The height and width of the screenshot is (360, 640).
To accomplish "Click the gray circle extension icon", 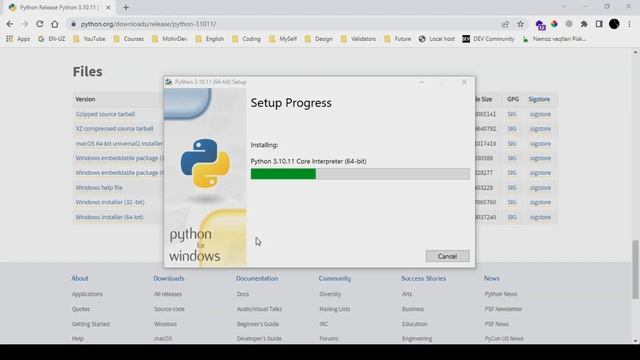I will (569, 24).
